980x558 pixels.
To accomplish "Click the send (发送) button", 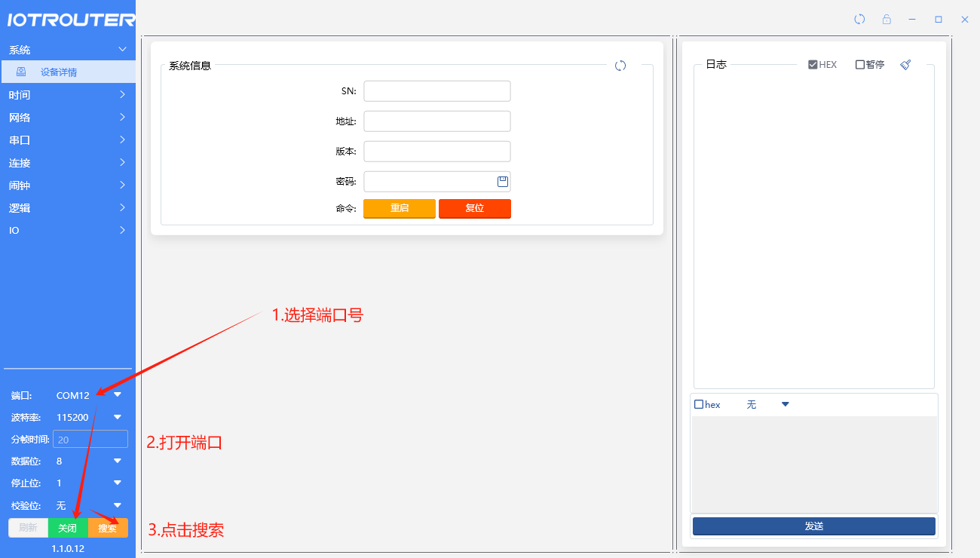I will (x=813, y=526).
